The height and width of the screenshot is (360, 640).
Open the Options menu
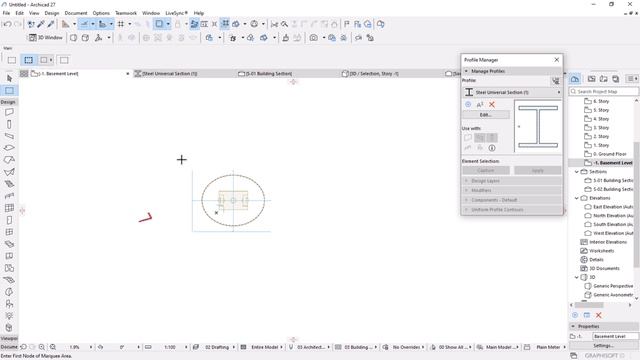[101, 13]
